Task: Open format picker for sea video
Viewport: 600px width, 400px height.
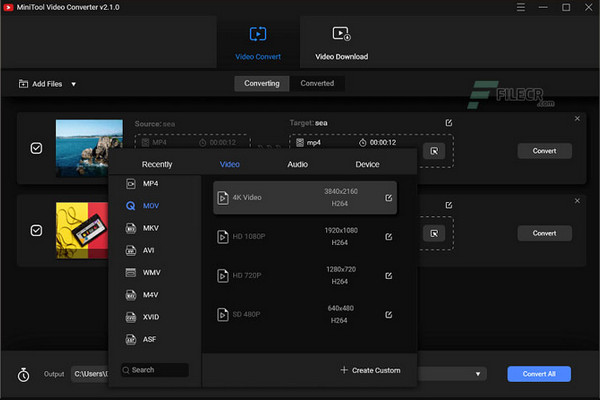Action: (x=434, y=151)
